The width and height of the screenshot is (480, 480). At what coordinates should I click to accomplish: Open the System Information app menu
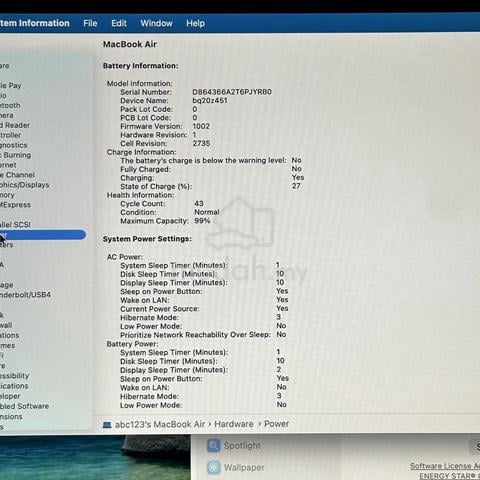[x=35, y=23]
